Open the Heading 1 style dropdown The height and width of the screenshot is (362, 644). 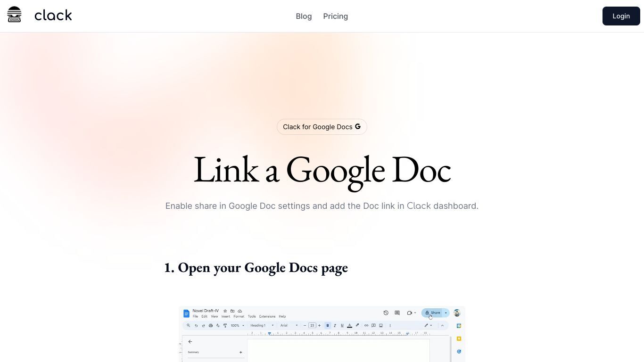pyautogui.click(x=262, y=326)
